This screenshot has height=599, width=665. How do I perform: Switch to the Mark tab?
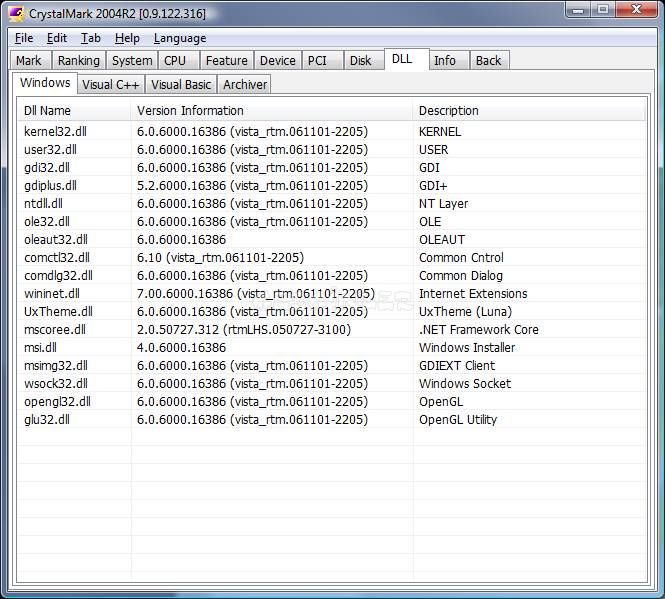tap(29, 61)
